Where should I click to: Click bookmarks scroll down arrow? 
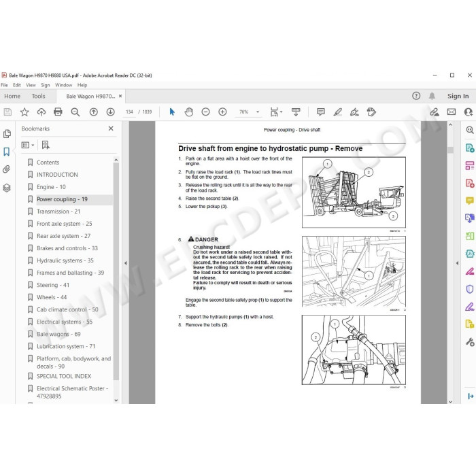click(x=116, y=401)
